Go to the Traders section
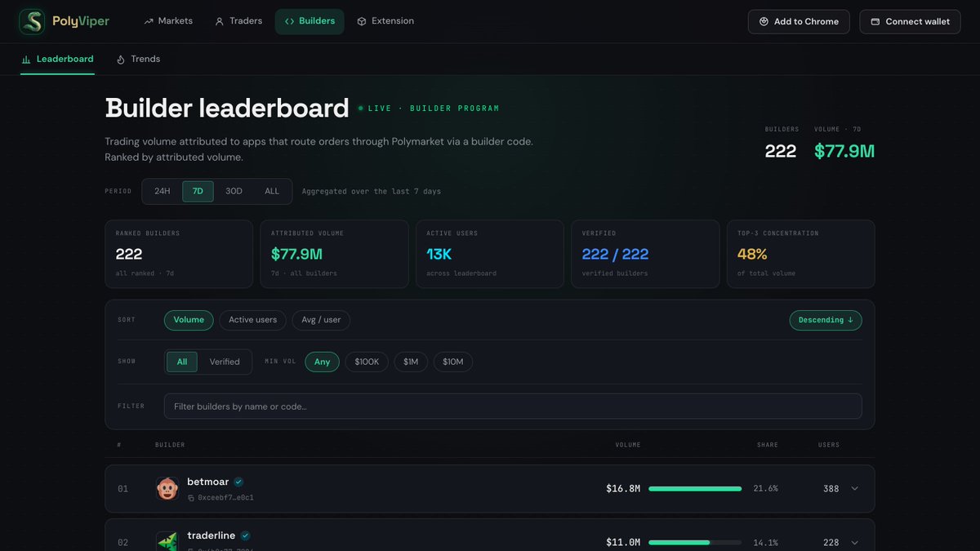Viewport: 980px width, 551px height. 238,21
